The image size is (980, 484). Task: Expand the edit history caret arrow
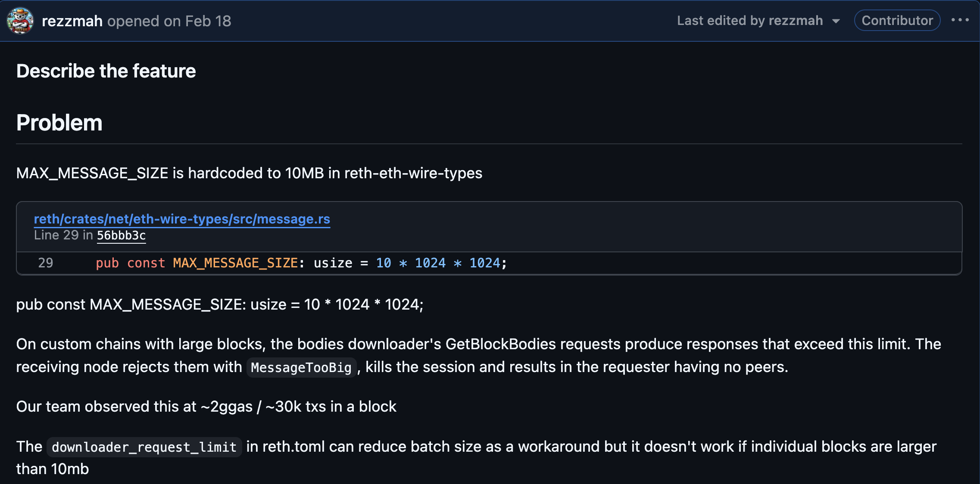pos(836,21)
